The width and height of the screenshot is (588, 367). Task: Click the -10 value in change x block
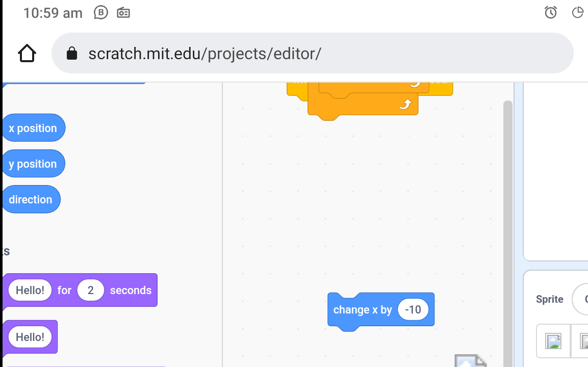coord(413,309)
